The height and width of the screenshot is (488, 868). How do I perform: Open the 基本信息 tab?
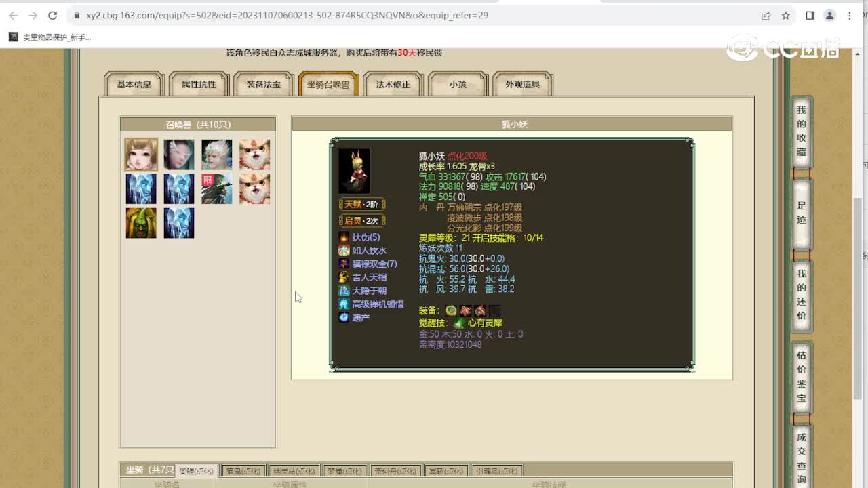coord(134,84)
